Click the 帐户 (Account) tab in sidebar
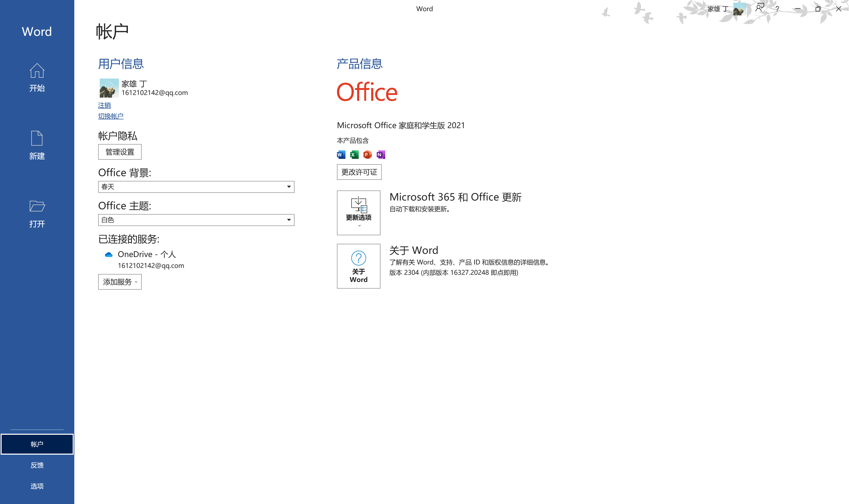Viewport: 849px width, 504px height. point(38,444)
